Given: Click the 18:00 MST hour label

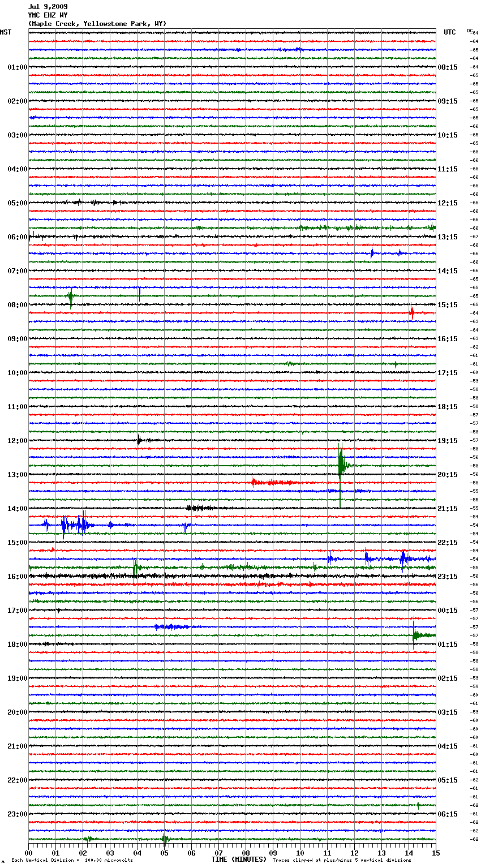Looking at the screenshot, I should pyautogui.click(x=18, y=644).
